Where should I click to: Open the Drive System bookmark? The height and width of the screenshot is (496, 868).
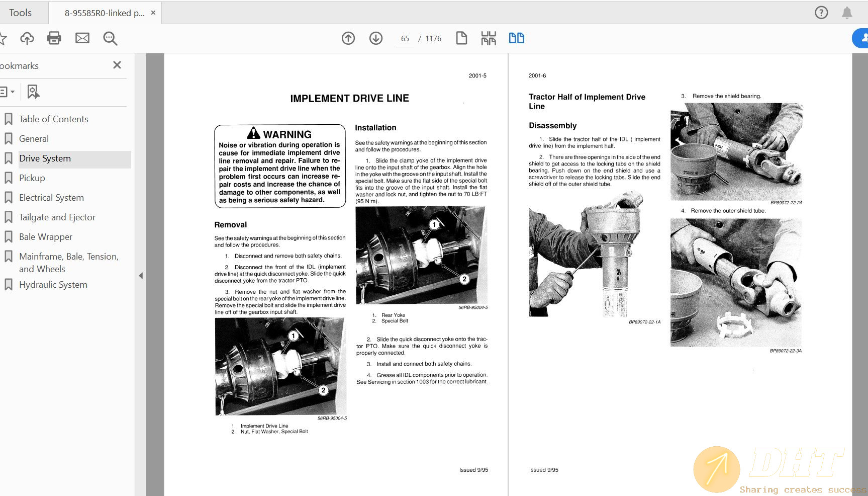(x=45, y=158)
